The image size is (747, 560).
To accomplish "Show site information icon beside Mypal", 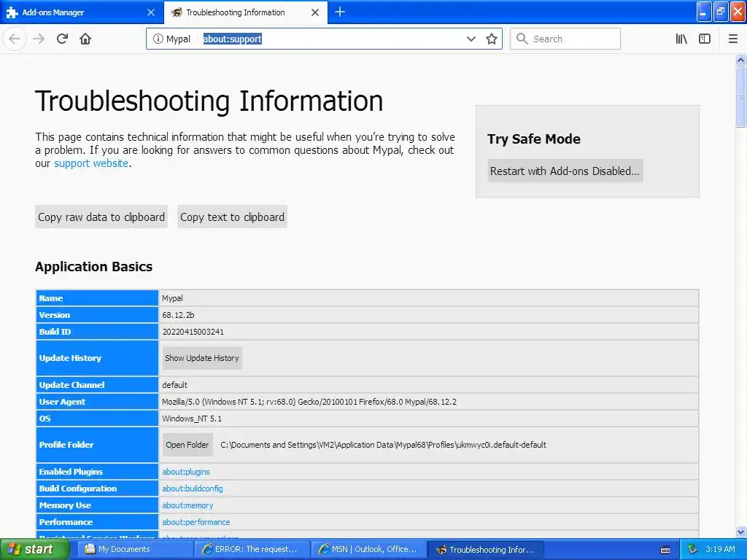I will point(158,39).
